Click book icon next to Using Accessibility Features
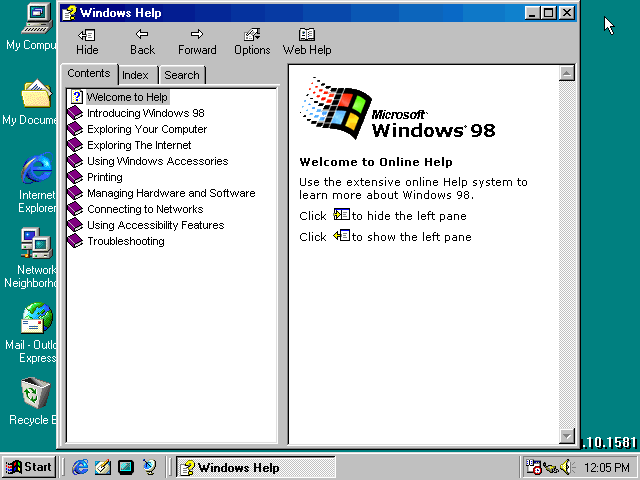This screenshot has height=480, width=640. tap(75, 225)
